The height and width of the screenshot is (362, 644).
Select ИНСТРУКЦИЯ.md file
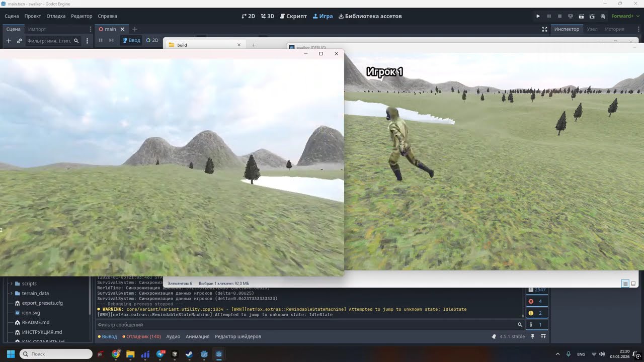click(42, 332)
